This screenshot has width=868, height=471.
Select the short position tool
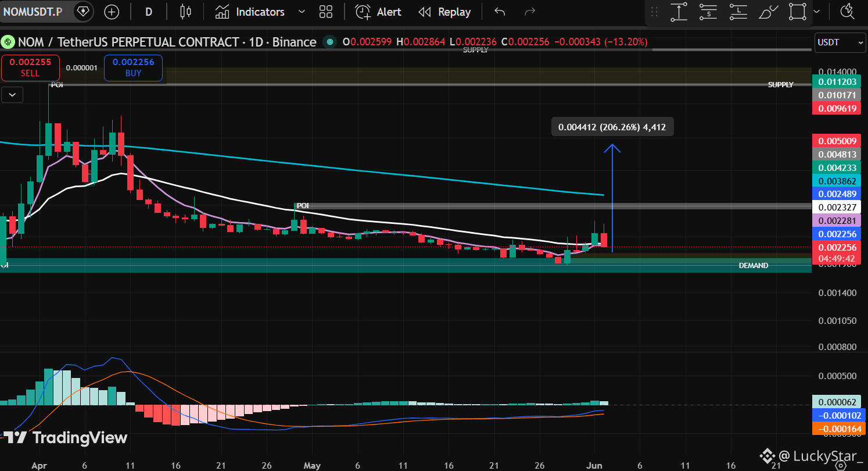coord(708,12)
